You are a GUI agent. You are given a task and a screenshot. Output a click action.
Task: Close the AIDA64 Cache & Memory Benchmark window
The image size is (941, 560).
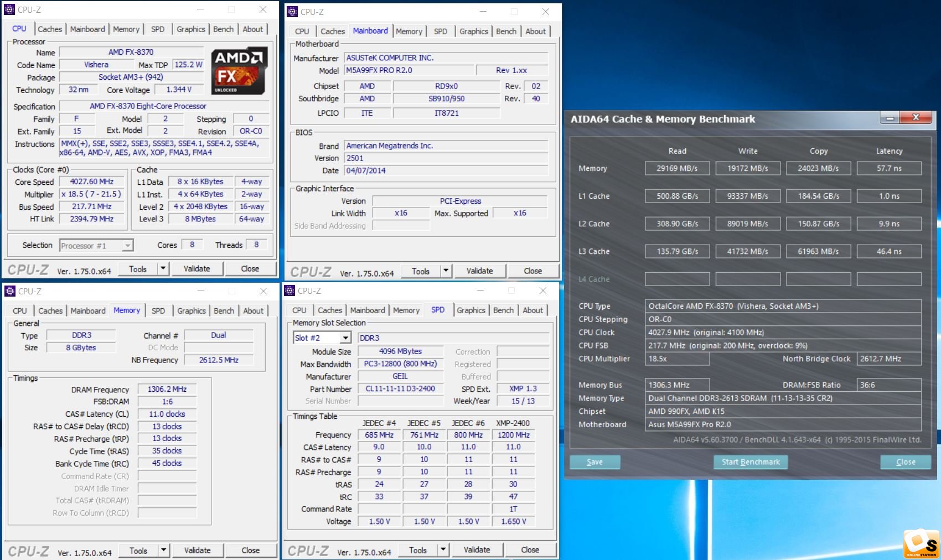(x=916, y=117)
